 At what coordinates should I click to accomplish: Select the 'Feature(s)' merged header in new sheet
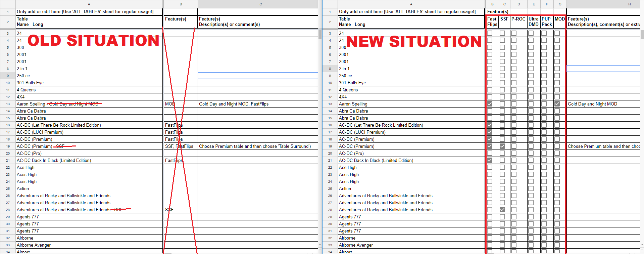pyautogui.click(x=526, y=11)
